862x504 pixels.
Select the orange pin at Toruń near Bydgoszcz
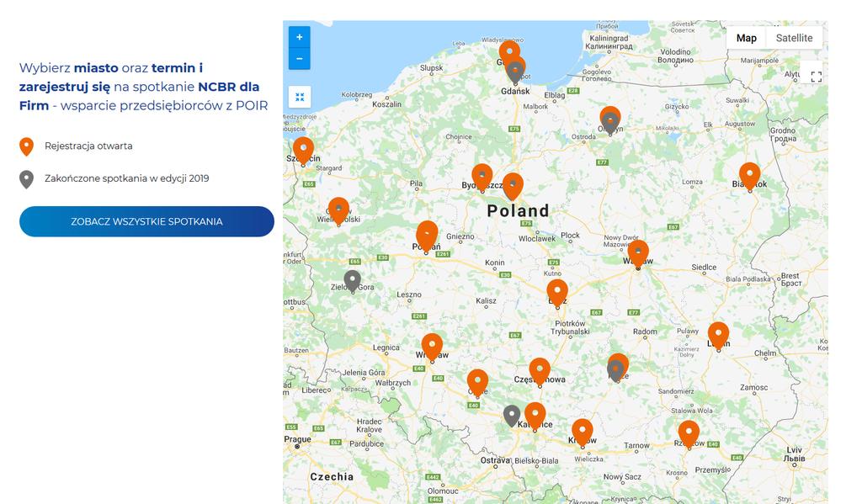pyautogui.click(x=513, y=186)
